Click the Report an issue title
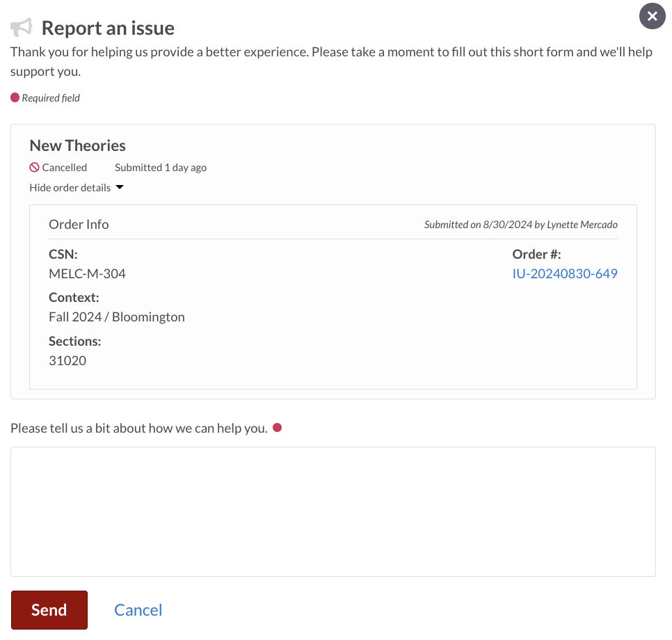Image resolution: width=672 pixels, height=640 pixels. point(108,28)
